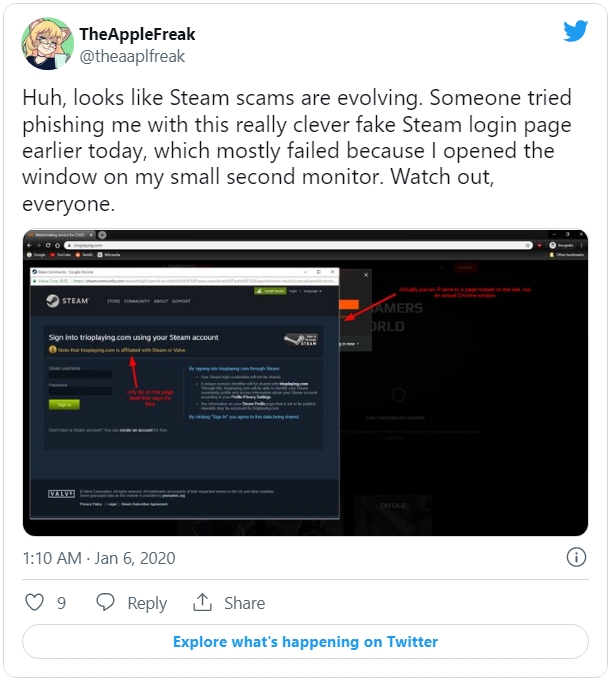Open the embedded phishing screenshot image
Screen dimensions: 611x682
point(305,382)
